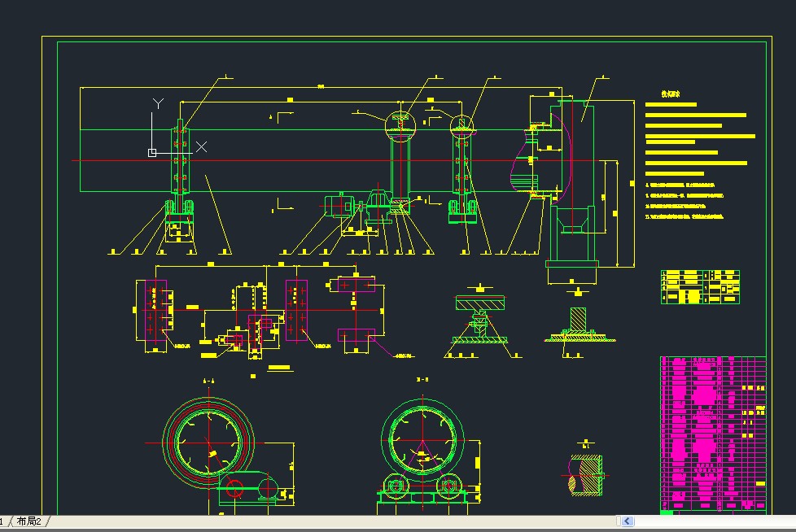
Task: Select the small green table above the parts list
Action: [700, 287]
